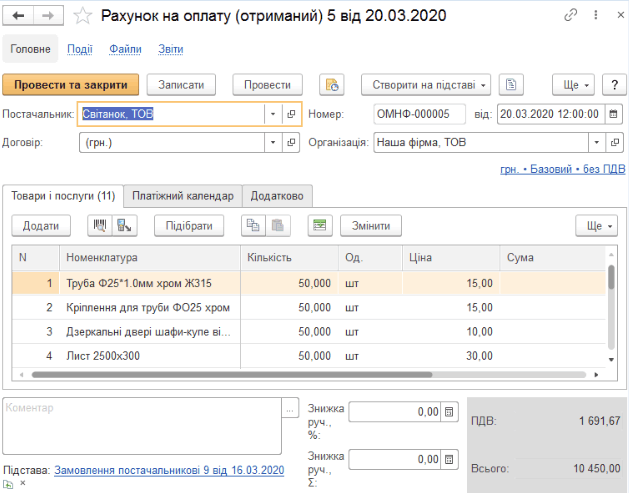Select row Лист 2500х300

[x=308, y=356]
